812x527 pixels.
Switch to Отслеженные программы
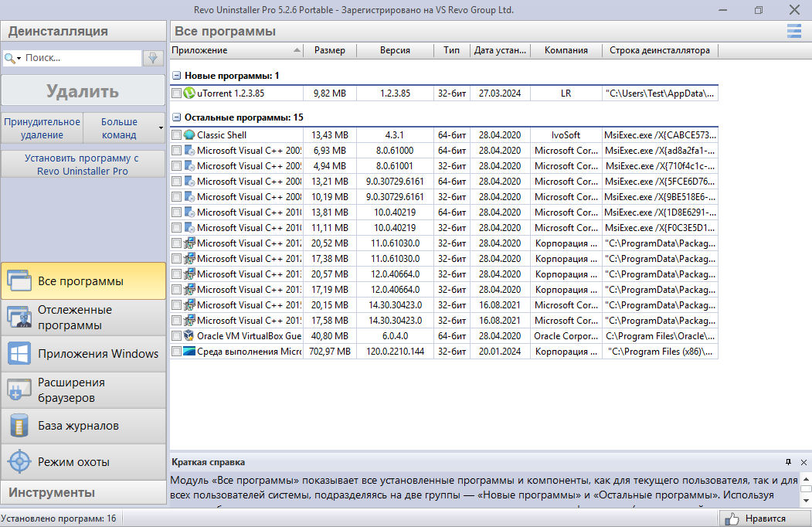pyautogui.click(x=83, y=317)
